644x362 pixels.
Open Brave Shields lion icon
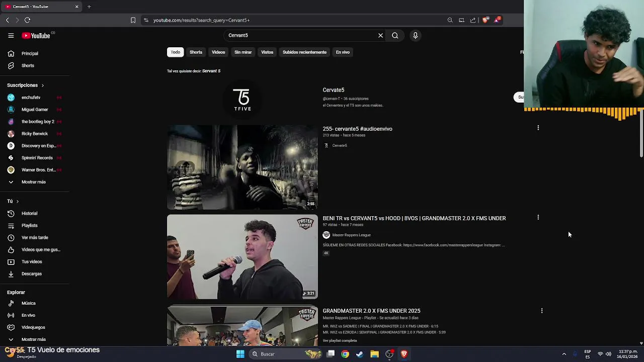tap(485, 20)
